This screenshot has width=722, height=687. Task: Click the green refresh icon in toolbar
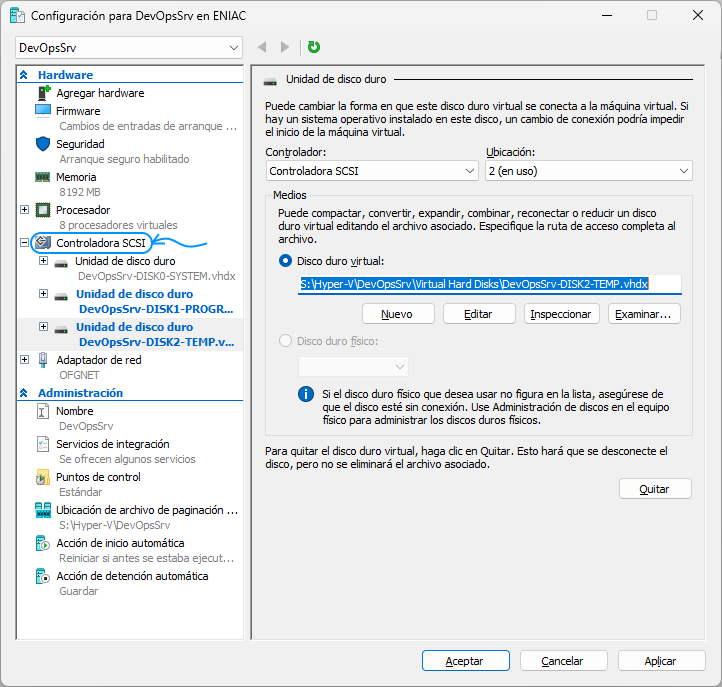(x=314, y=47)
